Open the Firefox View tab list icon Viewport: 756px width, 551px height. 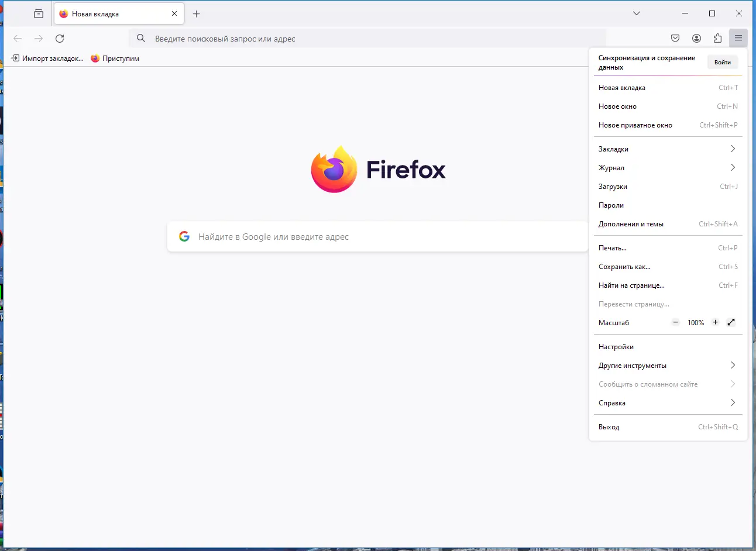[39, 13]
